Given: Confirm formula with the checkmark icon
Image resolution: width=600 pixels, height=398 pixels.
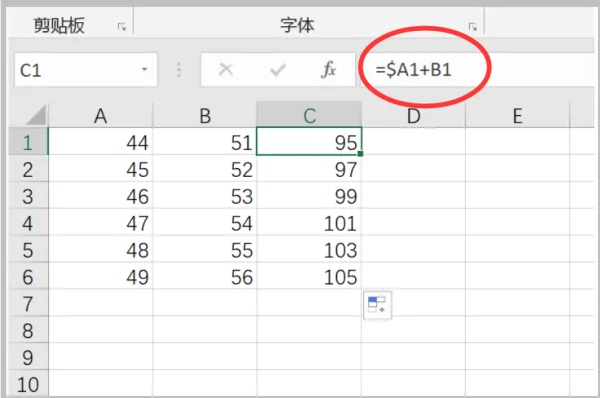Looking at the screenshot, I should (278, 70).
